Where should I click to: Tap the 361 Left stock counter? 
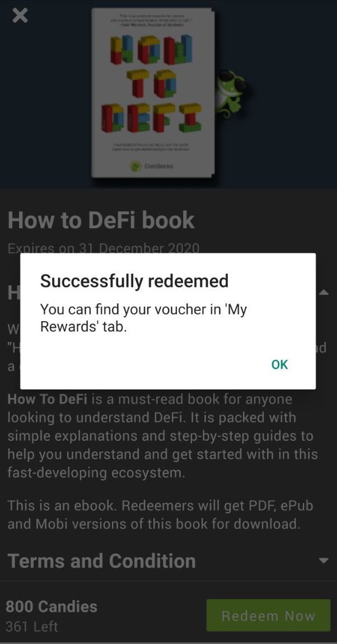click(32, 626)
